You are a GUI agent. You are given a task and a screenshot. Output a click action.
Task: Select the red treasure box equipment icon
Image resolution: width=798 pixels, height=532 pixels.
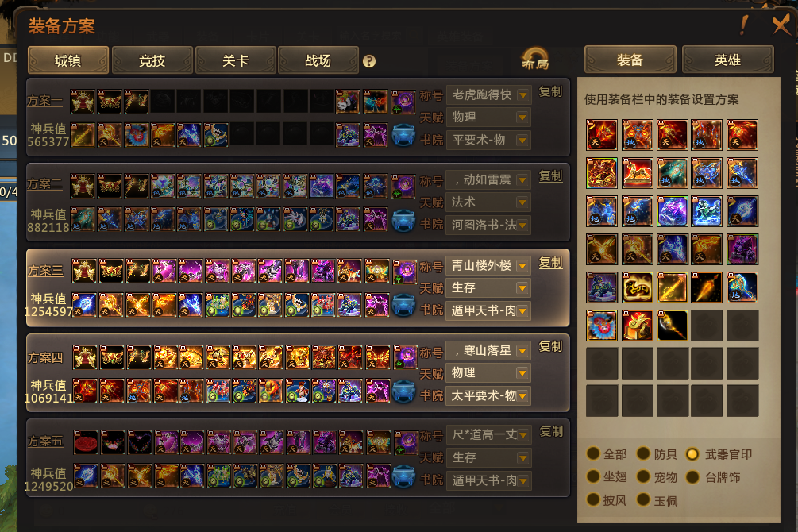click(637, 326)
